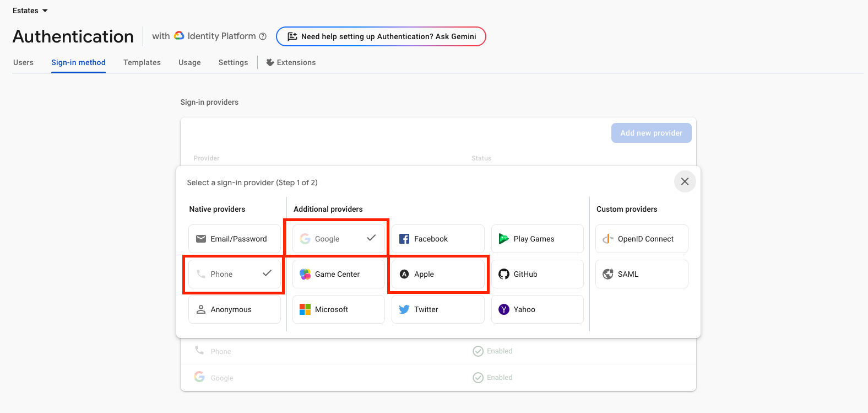Image resolution: width=868 pixels, height=413 pixels.
Task: Ask Gemini for Authentication setup help
Action: pos(381,36)
